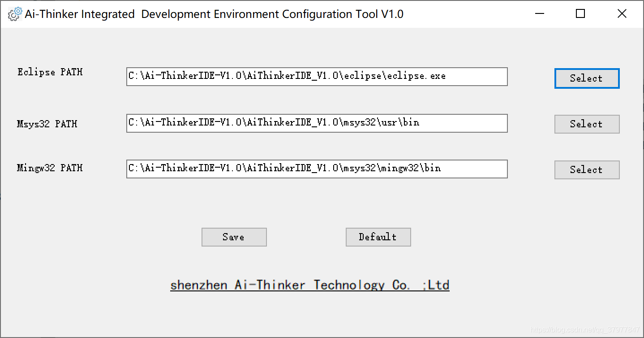Image resolution: width=644 pixels, height=338 pixels.
Task: Maximize the configuration tool window
Action: coord(580,14)
